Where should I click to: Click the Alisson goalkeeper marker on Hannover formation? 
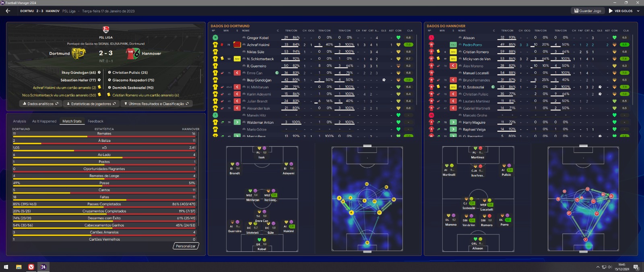coord(477,243)
